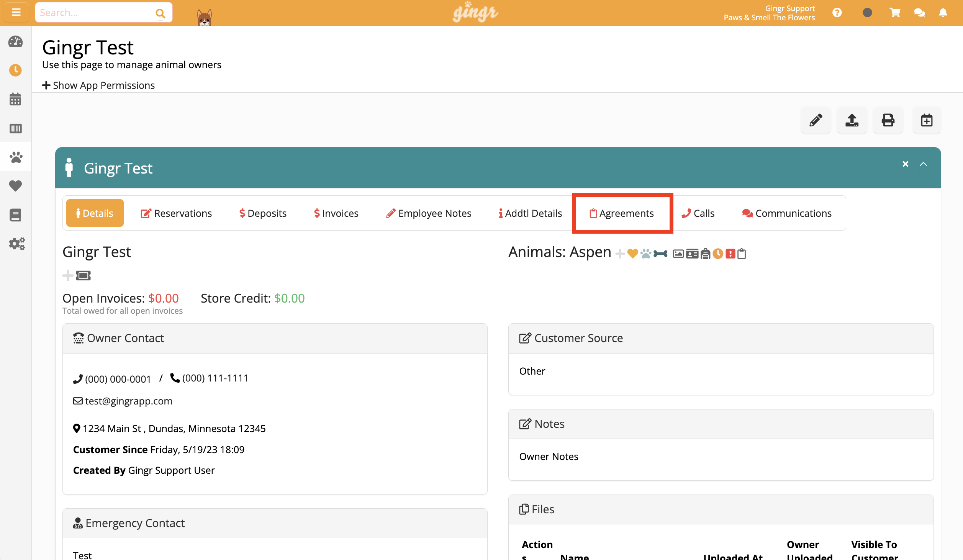Click the Notes section edit icon
The image size is (963, 560).
tap(525, 424)
